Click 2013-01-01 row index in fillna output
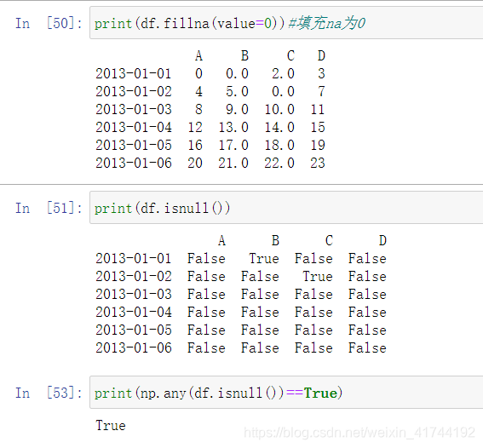 pos(134,73)
